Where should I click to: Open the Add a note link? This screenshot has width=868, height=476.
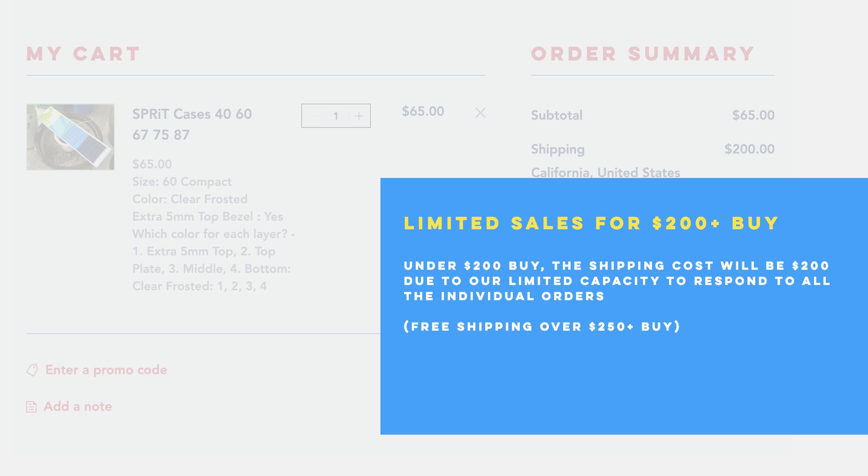tap(78, 406)
